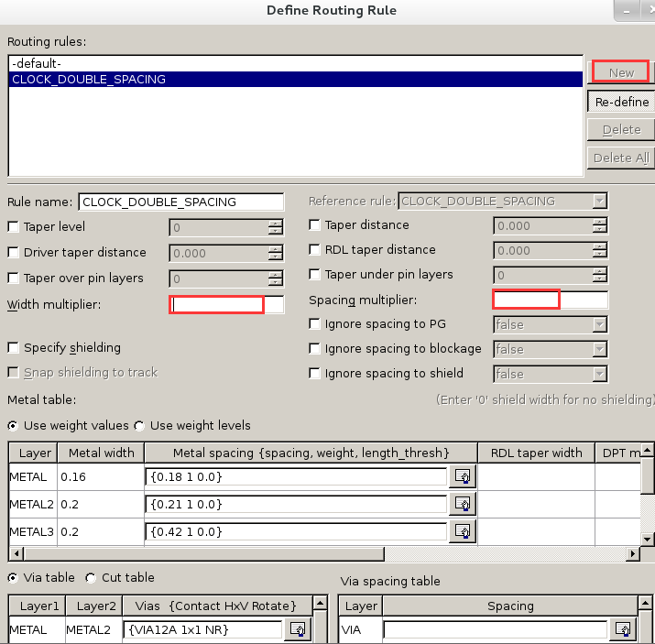Enable Ignore spacing to PG
655x644 pixels.
314,323
